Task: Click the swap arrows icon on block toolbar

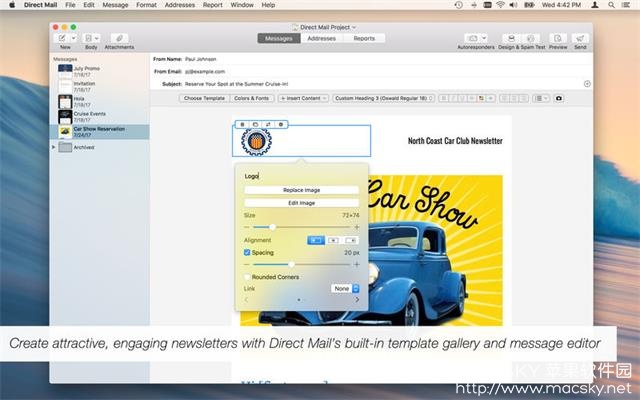Action: (268, 124)
